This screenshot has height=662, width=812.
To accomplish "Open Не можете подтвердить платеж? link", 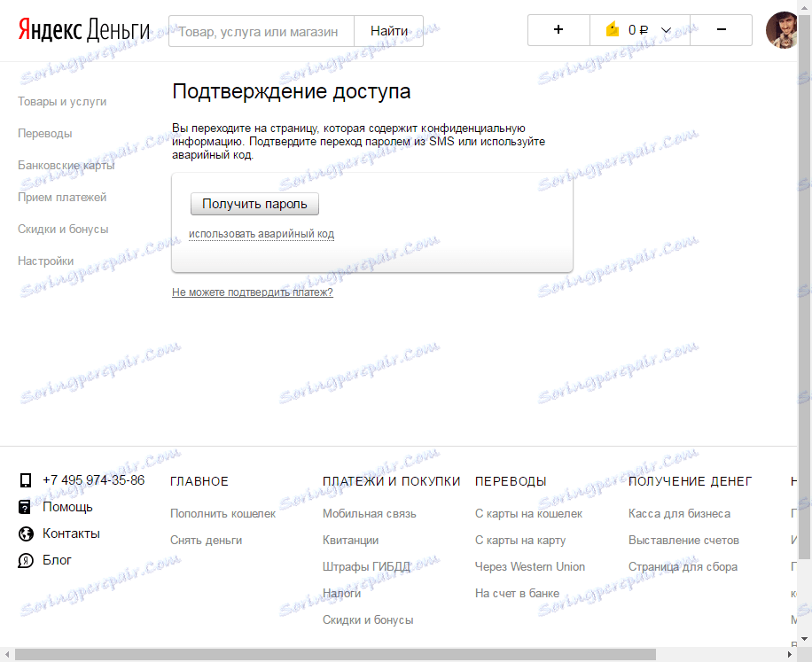I will 252,292.
